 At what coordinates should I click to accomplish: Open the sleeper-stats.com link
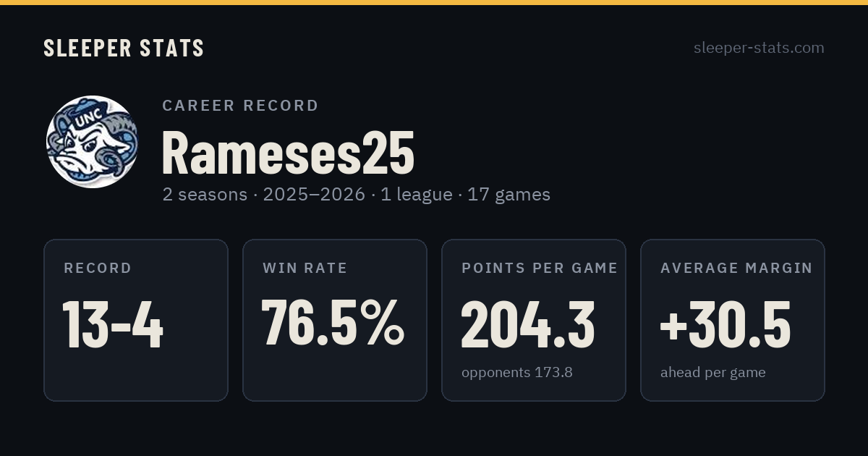(759, 48)
